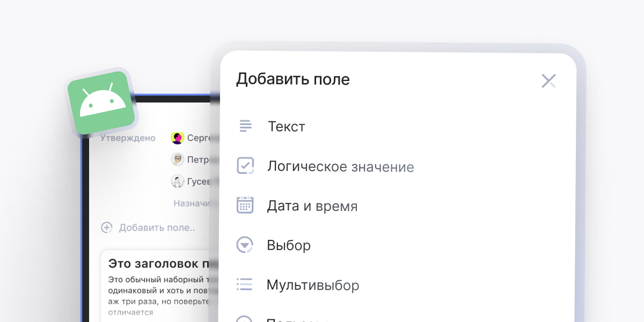Click the Утверждено status label
The image size is (644, 322).
(127, 138)
